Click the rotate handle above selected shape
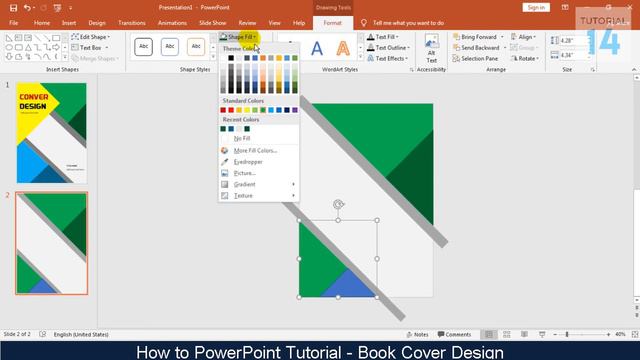The image size is (640, 360). coord(338,204)
